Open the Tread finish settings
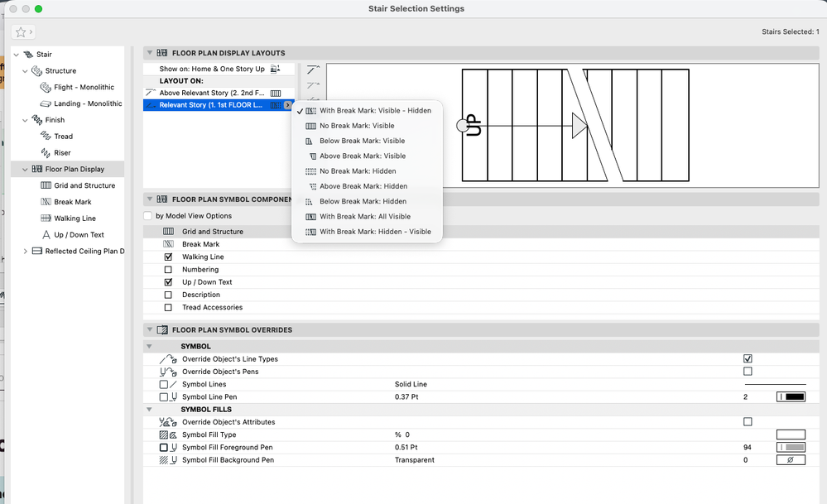The width and height of the screenshot is (827, 504). (x=63, y=136)
